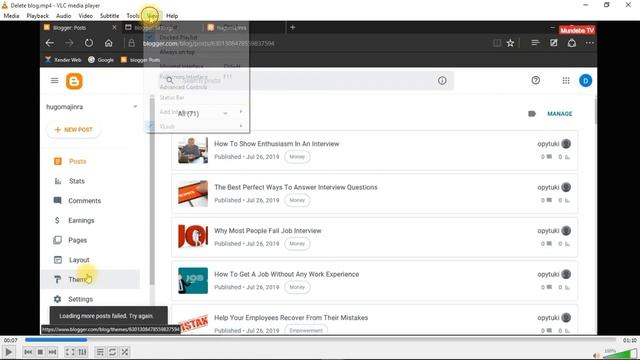
Task: Open the Video menu
Action: tap(85, 16)
